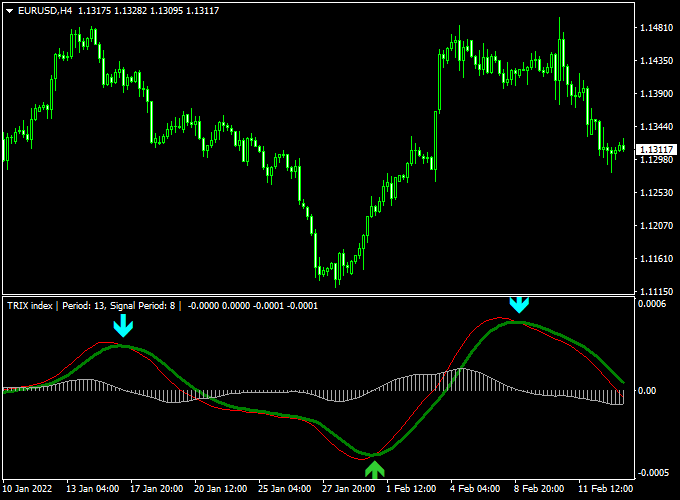Click the TRIX values -0.0000 0.0000 -0.0001 -0.0001
The image size is (680, 500).
(253, 306)
